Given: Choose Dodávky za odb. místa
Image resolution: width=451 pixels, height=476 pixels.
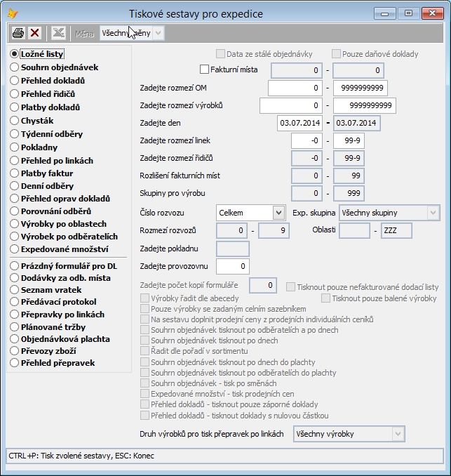Looking at the screenshot, I should (x=14, y=278).
